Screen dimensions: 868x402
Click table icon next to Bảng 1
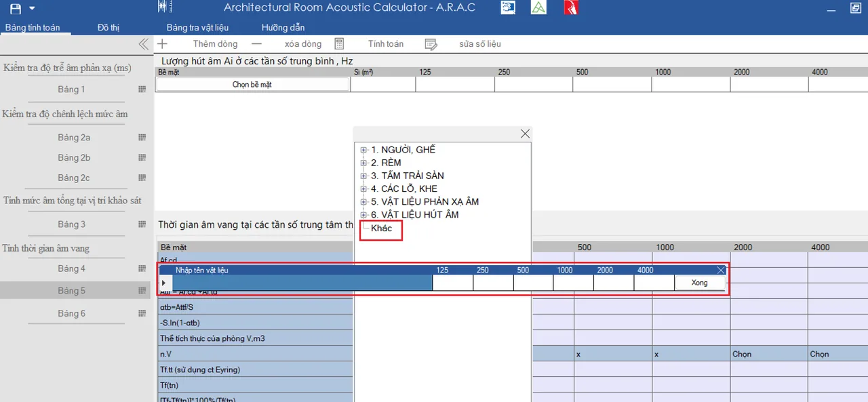[142, 89]
